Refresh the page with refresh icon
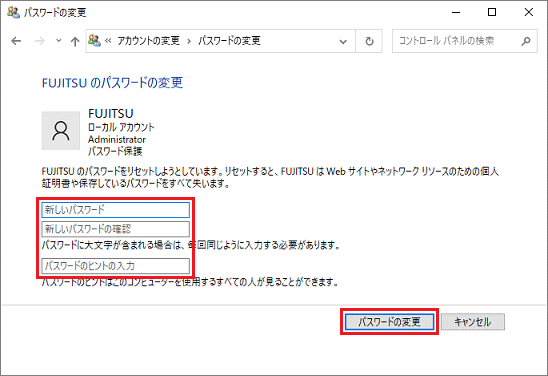Image resolution: width=548 pixels, height=376 pixels. tap(369, 41)
